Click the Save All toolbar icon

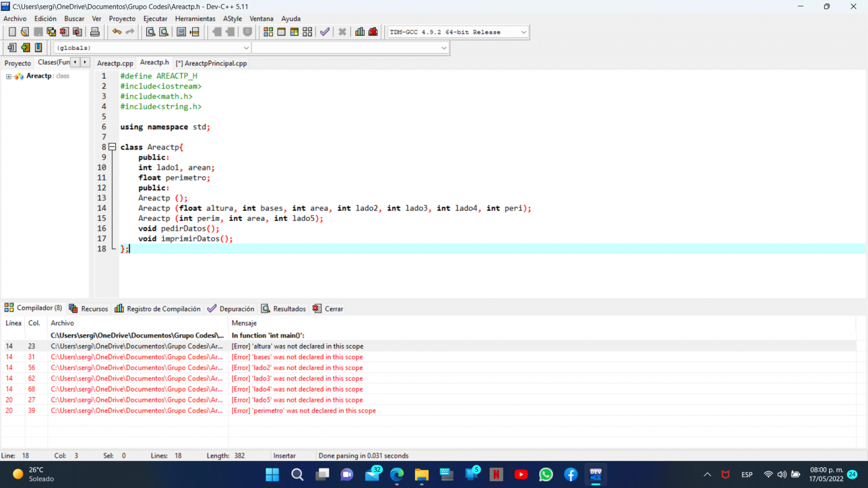coord(52,32)
